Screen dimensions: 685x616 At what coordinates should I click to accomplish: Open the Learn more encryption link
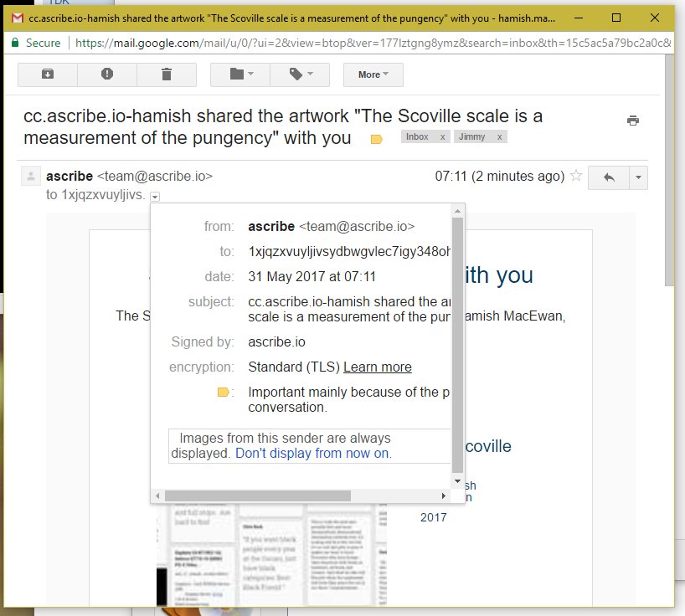coord(378,367)
